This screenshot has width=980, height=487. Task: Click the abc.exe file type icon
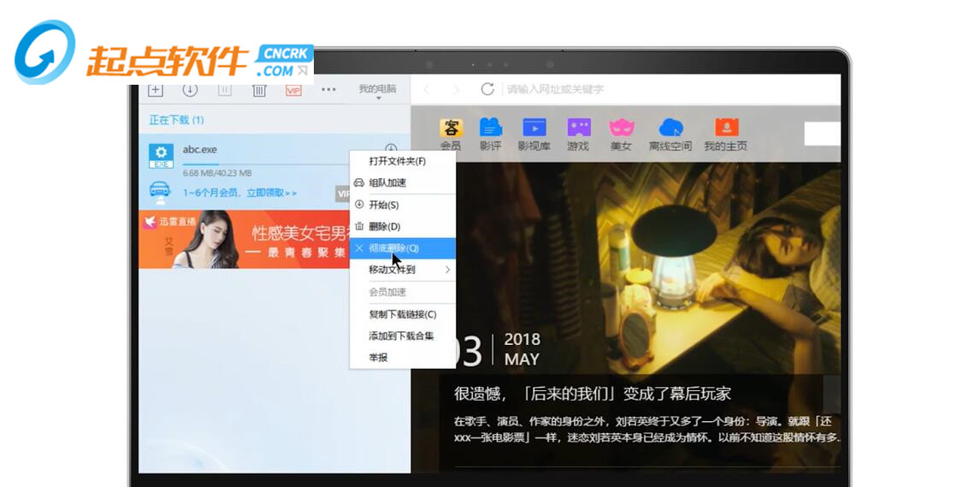[162, 156]
